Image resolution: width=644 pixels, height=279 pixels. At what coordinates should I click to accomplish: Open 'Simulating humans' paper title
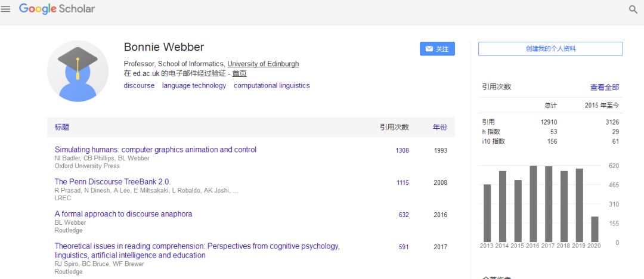pos(155,150)
